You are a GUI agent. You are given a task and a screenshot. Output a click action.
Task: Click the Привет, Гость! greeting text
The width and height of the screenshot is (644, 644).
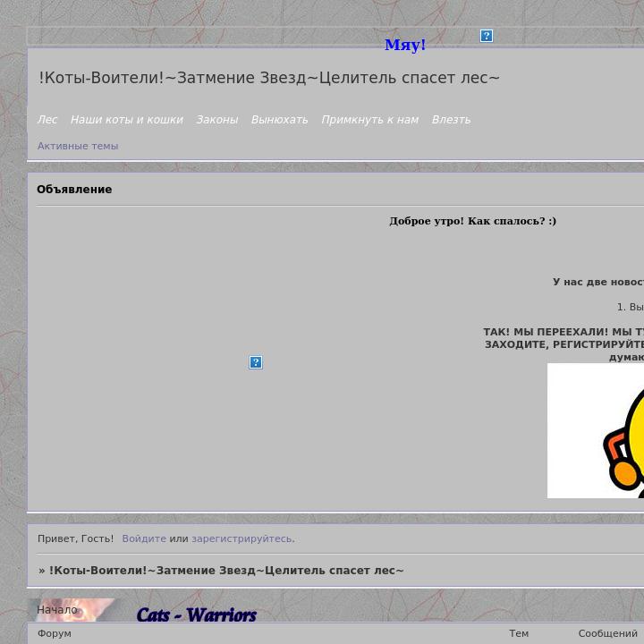(x=75, y=538)
